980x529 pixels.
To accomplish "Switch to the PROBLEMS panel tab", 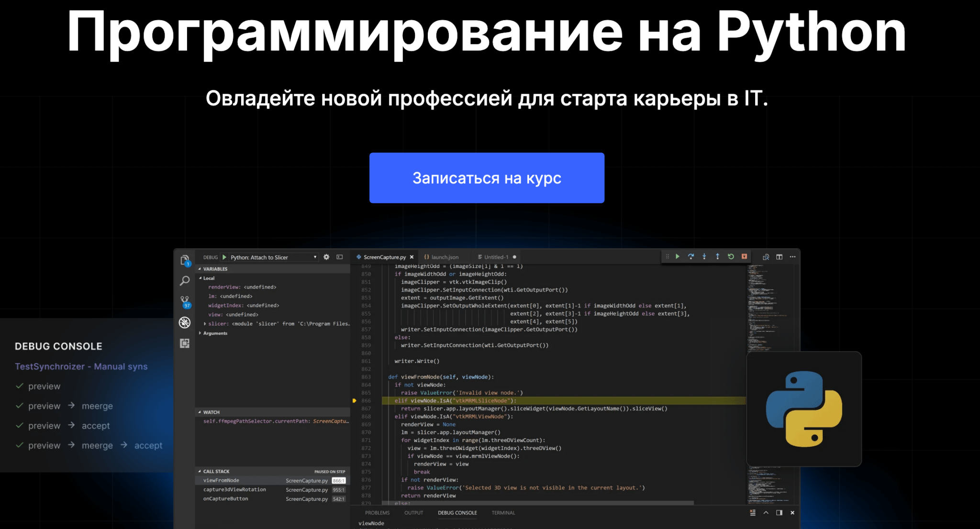I will [x=377, y=512].
